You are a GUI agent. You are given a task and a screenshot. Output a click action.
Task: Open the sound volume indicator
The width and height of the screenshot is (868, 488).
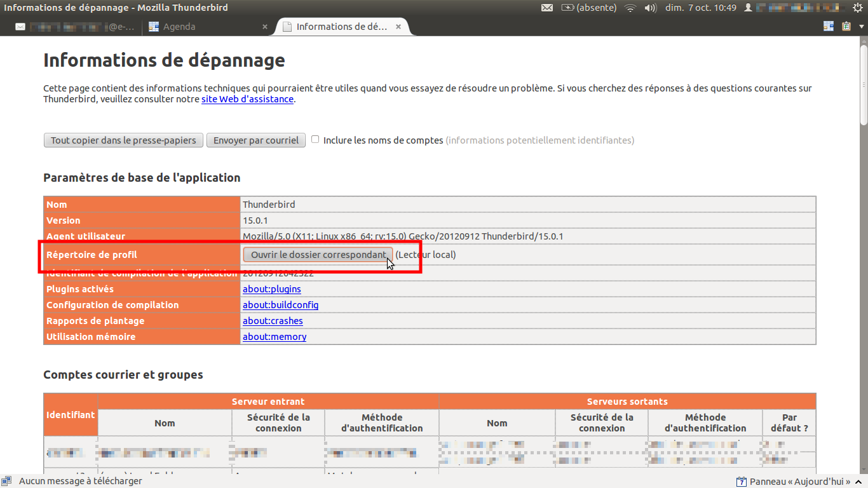650,8
